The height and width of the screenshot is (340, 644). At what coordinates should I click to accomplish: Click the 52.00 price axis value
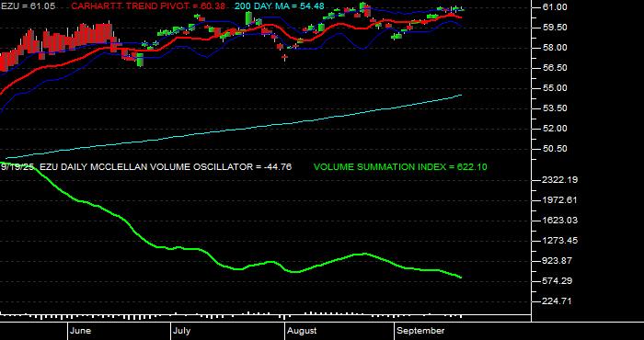(x=554, y=129)
